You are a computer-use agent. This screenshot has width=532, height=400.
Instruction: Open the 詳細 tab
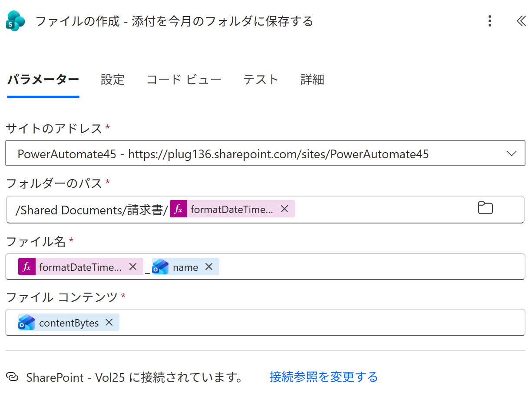click(x=312, y=80)
